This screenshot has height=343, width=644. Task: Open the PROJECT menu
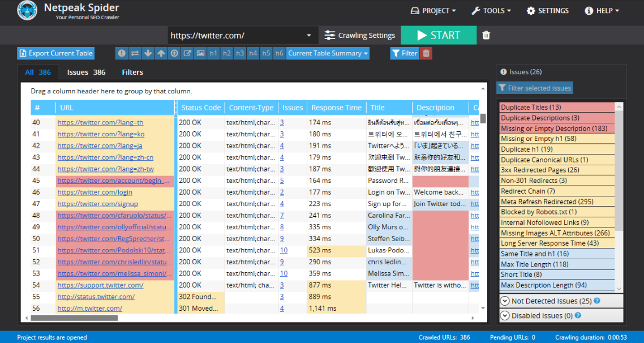[433, 11]
